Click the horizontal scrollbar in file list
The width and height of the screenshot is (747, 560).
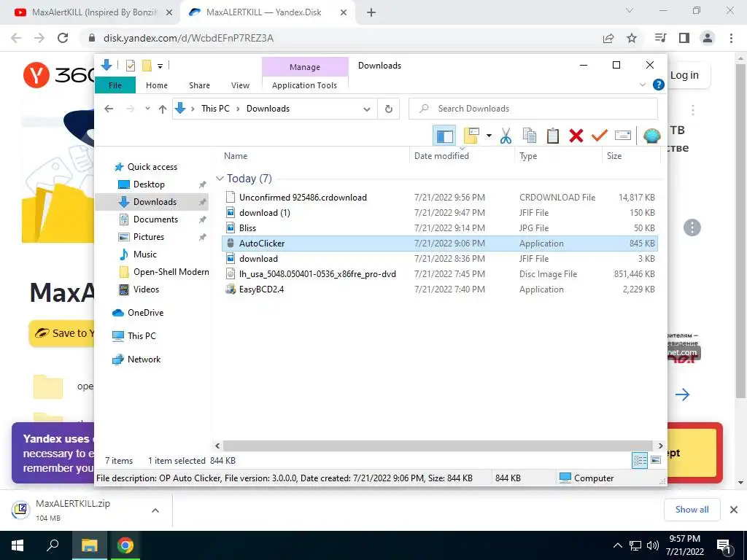point(438,446)
